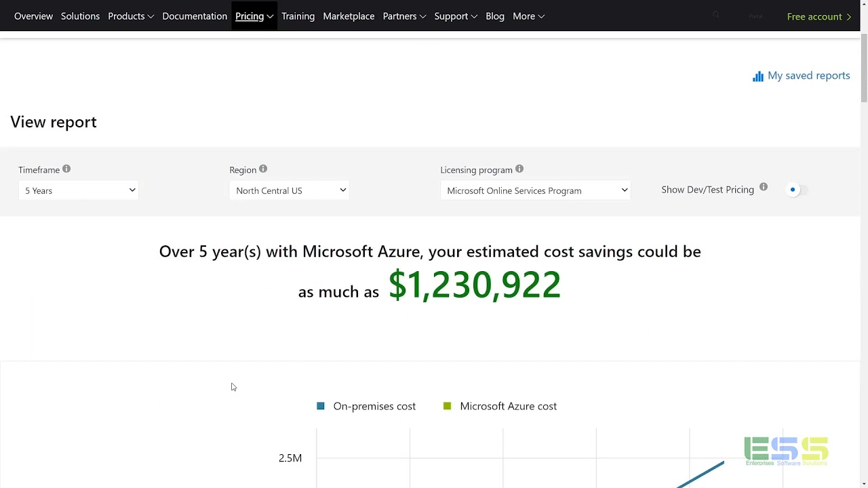Expand the Support menu

[456, 16]
